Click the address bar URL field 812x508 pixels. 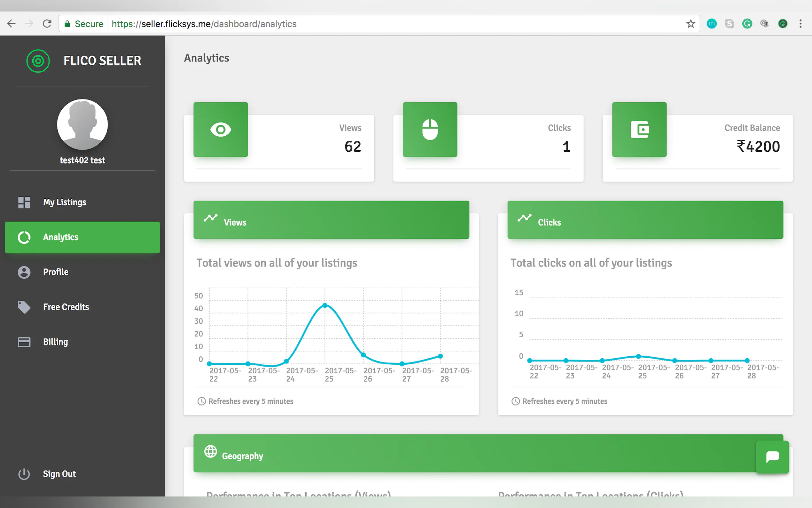(x=369, y=24)
